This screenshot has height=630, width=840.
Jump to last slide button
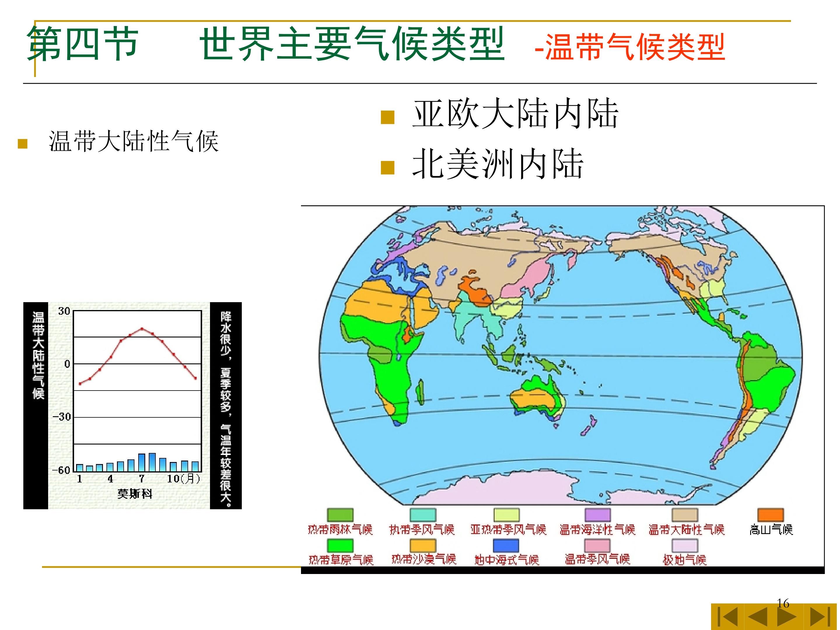pyautogui.click(x=820, y=617)
